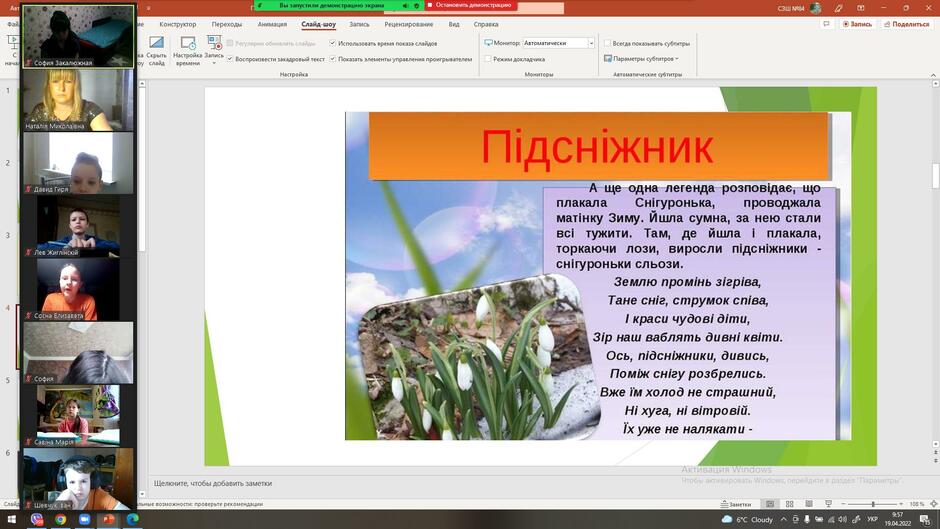Expand the Запись dropdown arrow under record icon
Image resolution: width=940 pixels, height=529 pixels.
214,63
